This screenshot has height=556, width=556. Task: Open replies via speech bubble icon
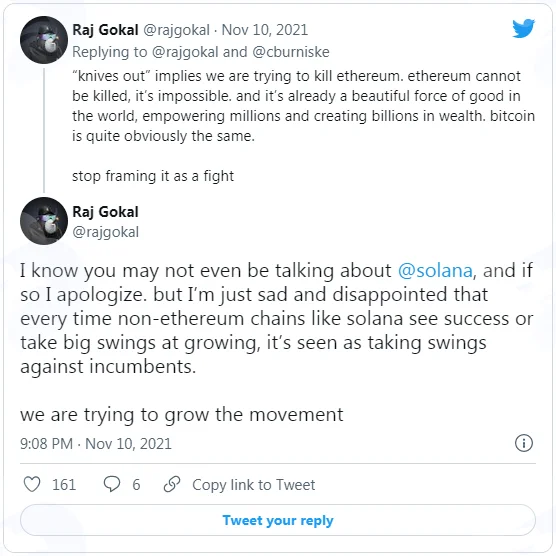pyautogui.click(x=112, y=484)
